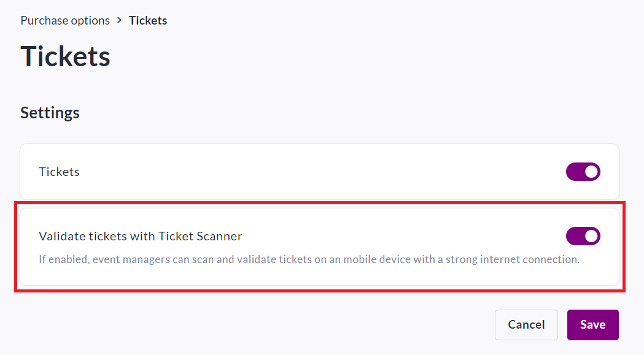Select the Tickets breadcrumb item
This screenshot has width=644, height=355.
[x=148, y=20]
